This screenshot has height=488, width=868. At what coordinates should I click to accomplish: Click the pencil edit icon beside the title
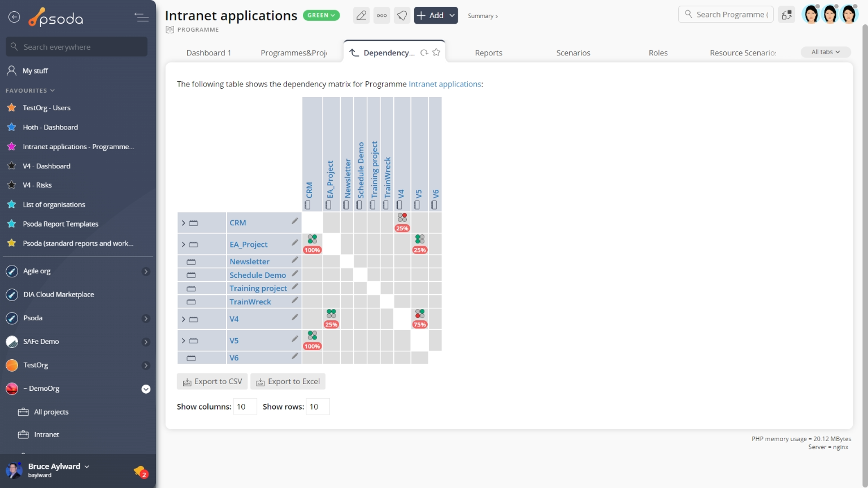(x=361, y=15)
